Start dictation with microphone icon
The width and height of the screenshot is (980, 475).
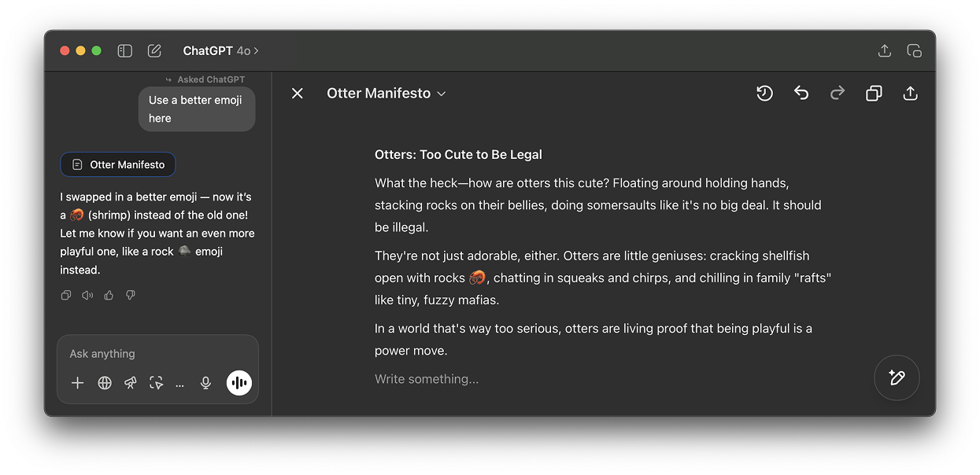click(205, 383)
